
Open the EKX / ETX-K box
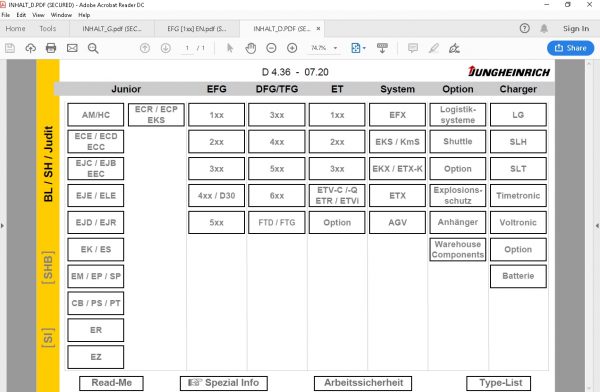[x=397, y=168]
